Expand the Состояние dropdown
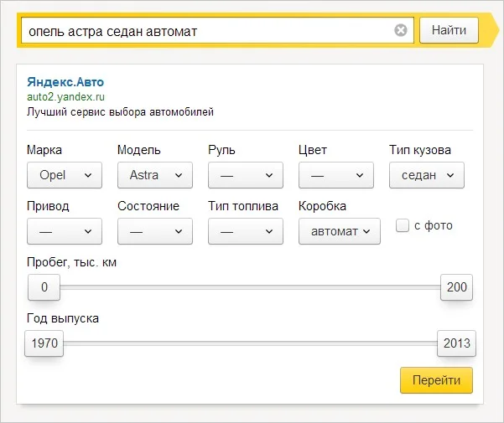 tap(155, 231)
